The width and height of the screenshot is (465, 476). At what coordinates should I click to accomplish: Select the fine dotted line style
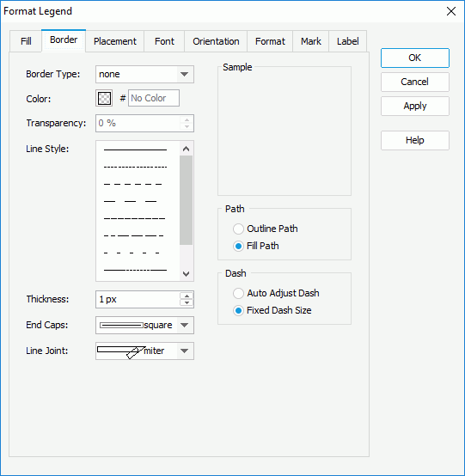135,167
